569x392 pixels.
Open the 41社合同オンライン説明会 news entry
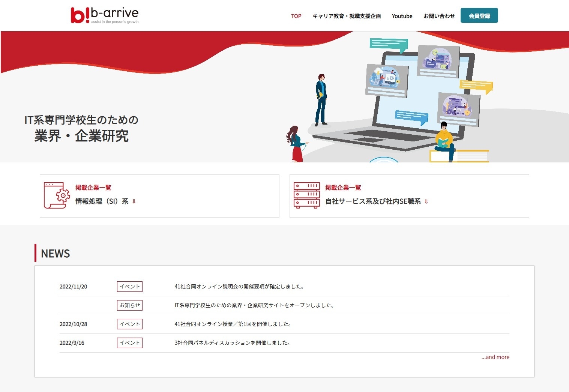pos(239,286)
